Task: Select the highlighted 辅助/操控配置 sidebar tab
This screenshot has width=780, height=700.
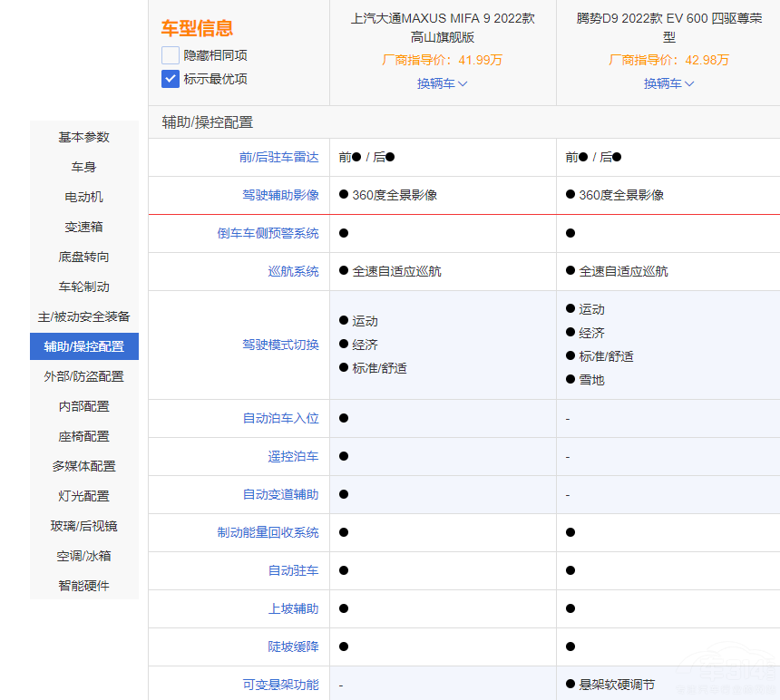Action: [x=84, y=346]
